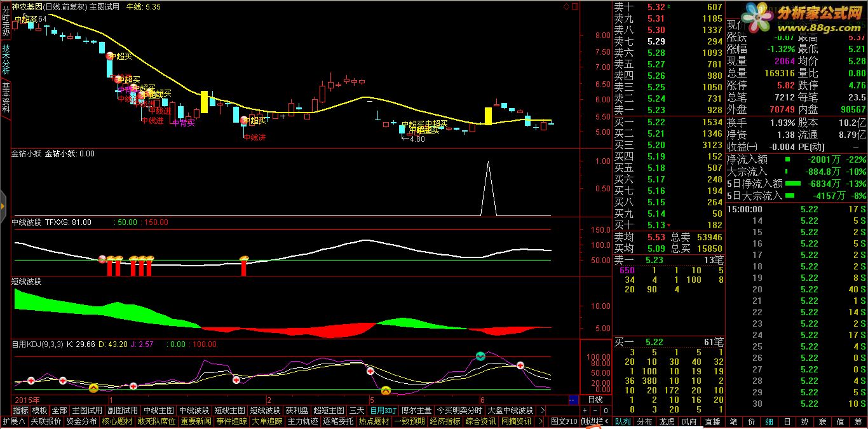Select the 直播 tab
This screenshot has width=868, height=429.
coord(712,421)
